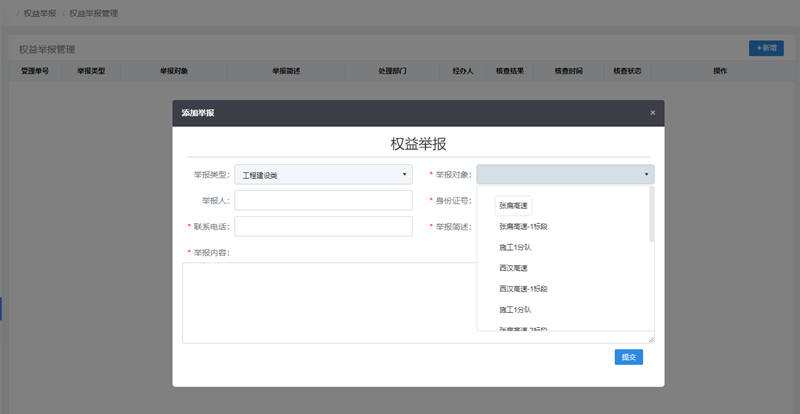The height and width of the screenshot is (414, 800).
Task: Select 西汉高速-1标段 in the options list
Action: tap(523, 289)
